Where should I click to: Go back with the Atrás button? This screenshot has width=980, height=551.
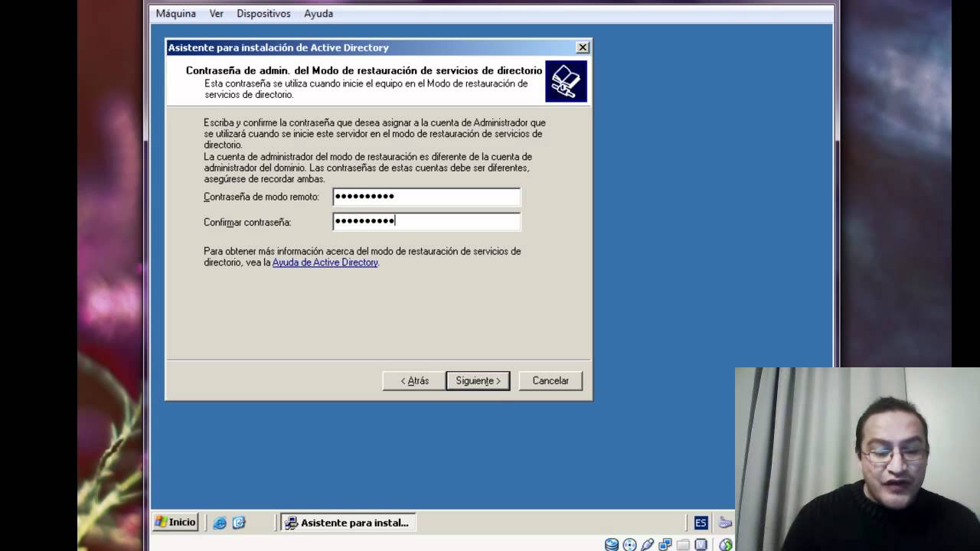414,380
